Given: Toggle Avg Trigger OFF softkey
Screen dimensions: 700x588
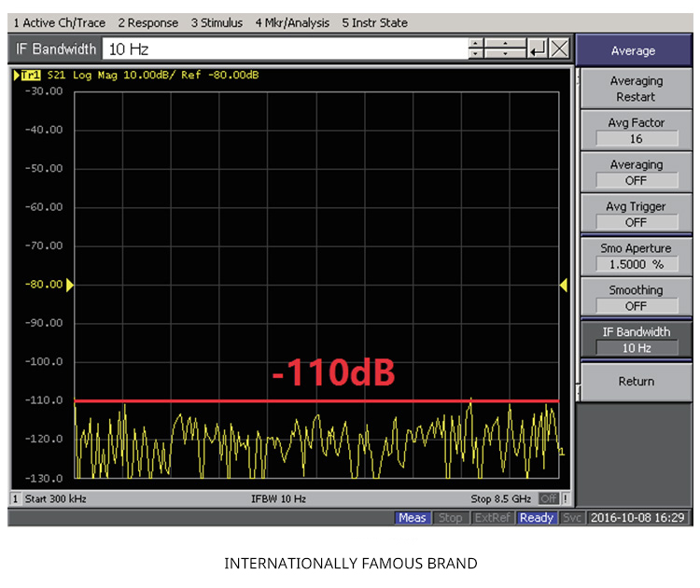Looking at the screenshot, I should pyautogui.click(x=636, y=214).
